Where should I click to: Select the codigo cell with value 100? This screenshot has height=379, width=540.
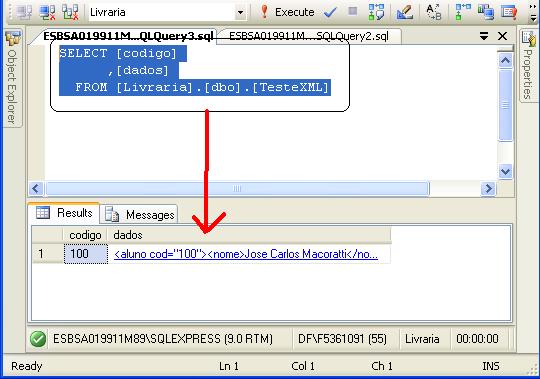pyautogui.click(x=86, y=254)
